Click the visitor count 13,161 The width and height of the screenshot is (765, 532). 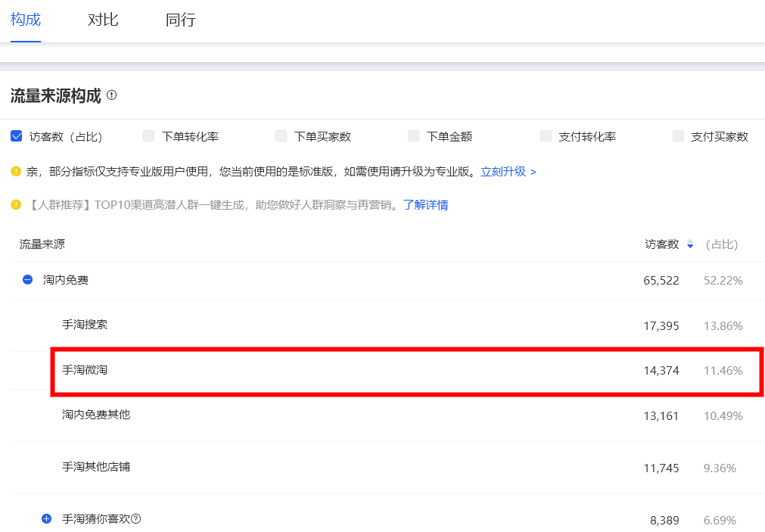(661, 416)
